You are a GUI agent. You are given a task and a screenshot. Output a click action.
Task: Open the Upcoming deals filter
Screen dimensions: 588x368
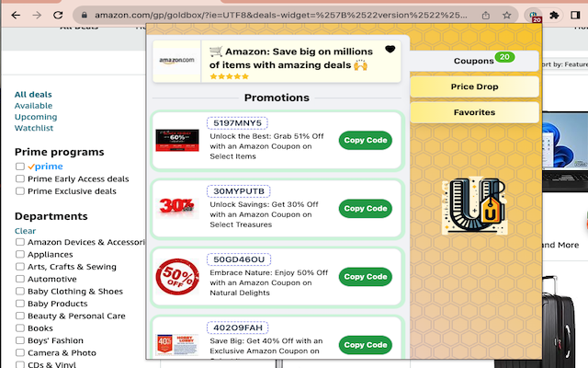pyautogui.click(x=36, y=117)
